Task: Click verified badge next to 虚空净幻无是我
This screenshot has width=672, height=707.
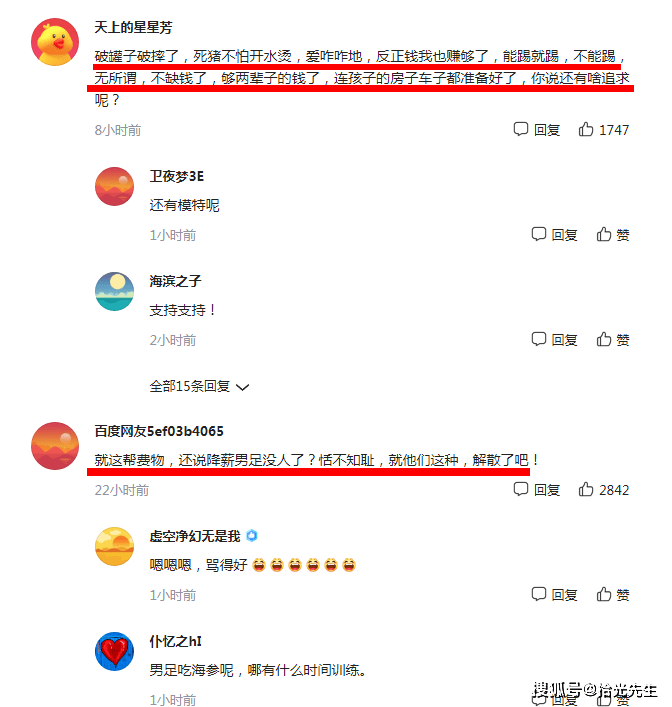Action: (252, 536)
